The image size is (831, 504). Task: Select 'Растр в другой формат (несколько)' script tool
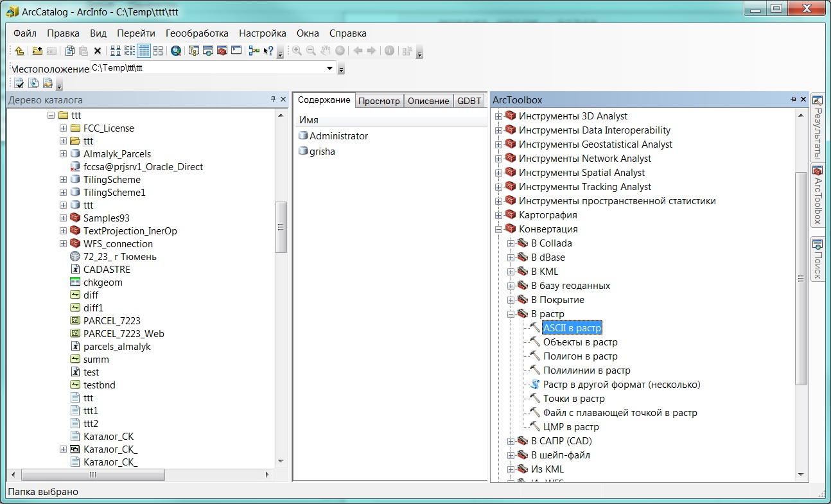622,385
